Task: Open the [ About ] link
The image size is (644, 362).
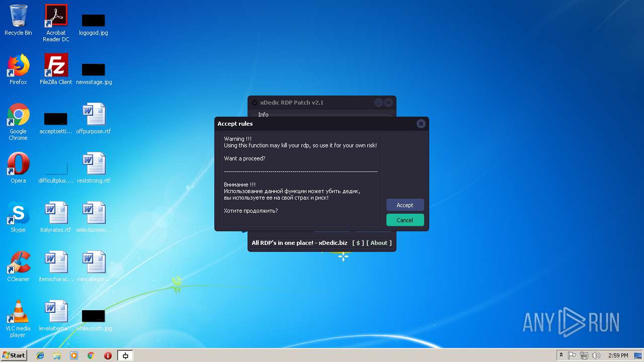Action: 379,243
